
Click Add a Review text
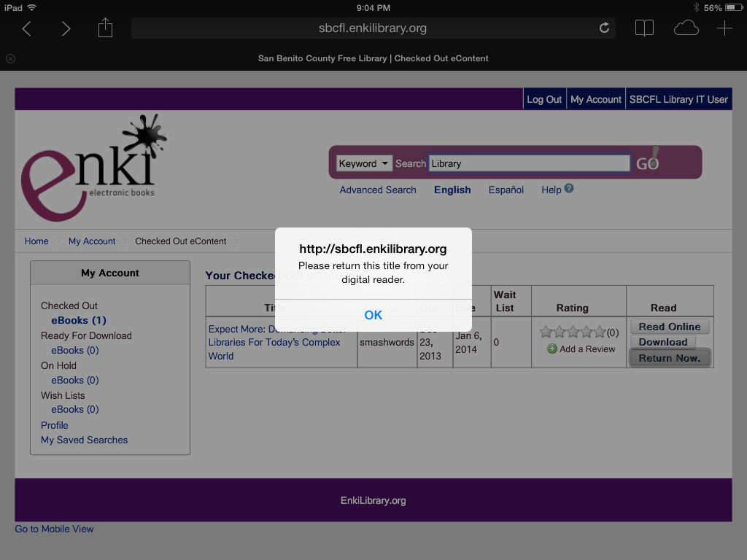click(587, 349)
